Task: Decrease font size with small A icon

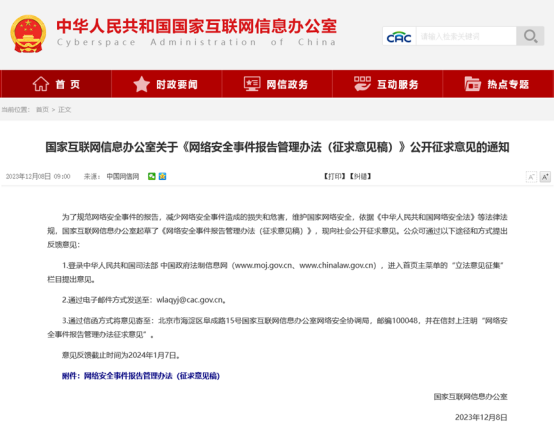Action: (531, 177)
